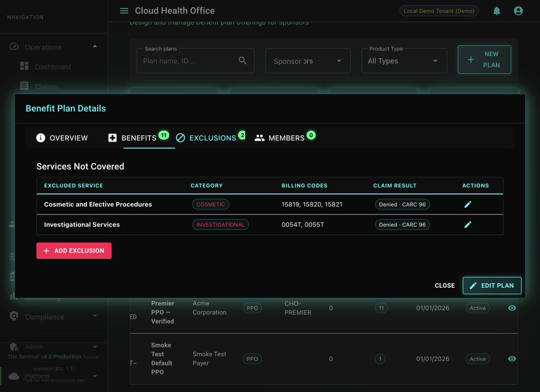Image resolution: width=540 pixels, height=392 pixels.
Task: Click Denied CARC 96 chip for Cosmetic row
Action: (x=402, y=205)
